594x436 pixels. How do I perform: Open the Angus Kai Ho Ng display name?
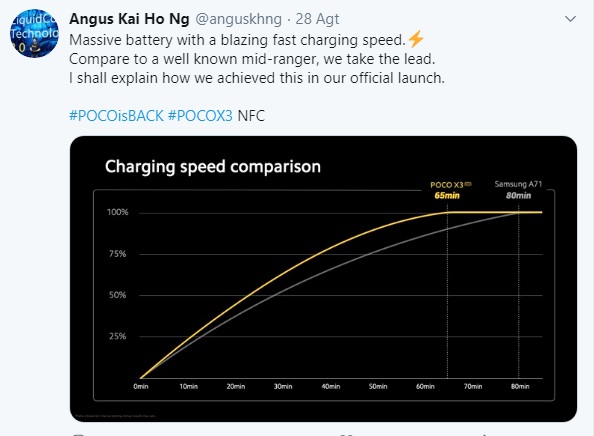point(129,19)
